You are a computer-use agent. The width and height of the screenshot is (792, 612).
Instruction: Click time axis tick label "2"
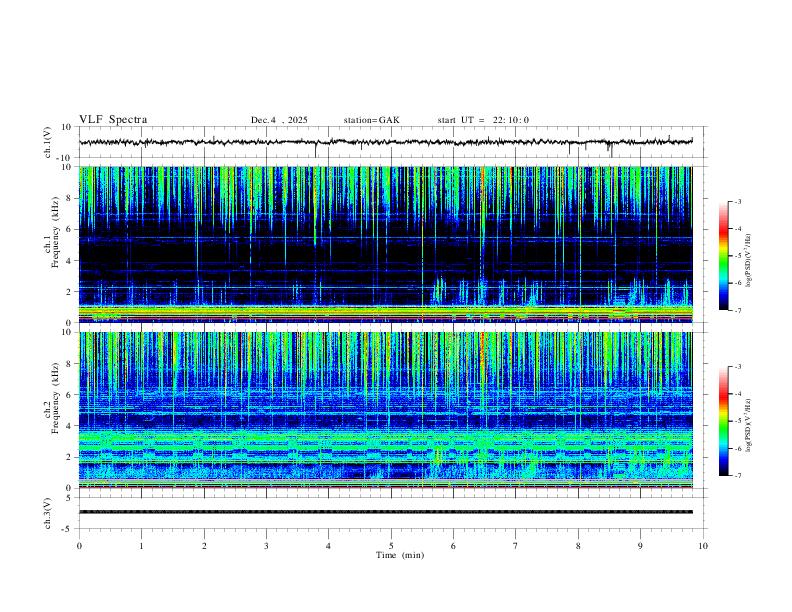coord(204,546)
